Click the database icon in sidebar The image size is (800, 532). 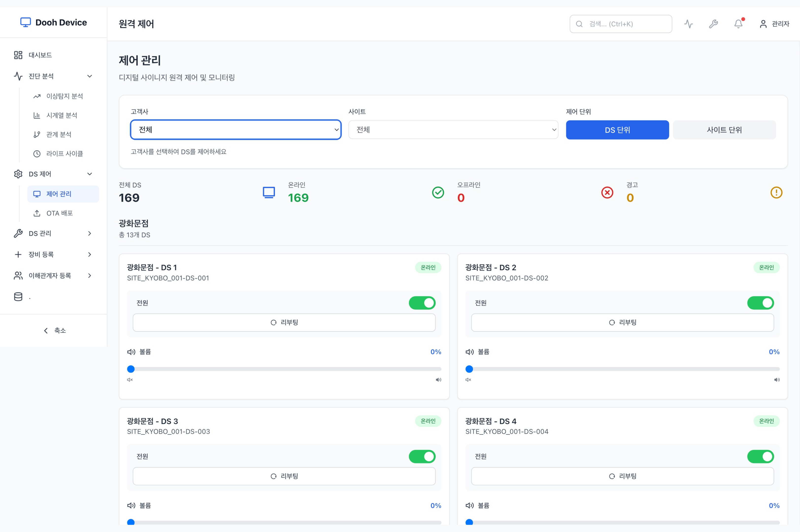point(18,297)
